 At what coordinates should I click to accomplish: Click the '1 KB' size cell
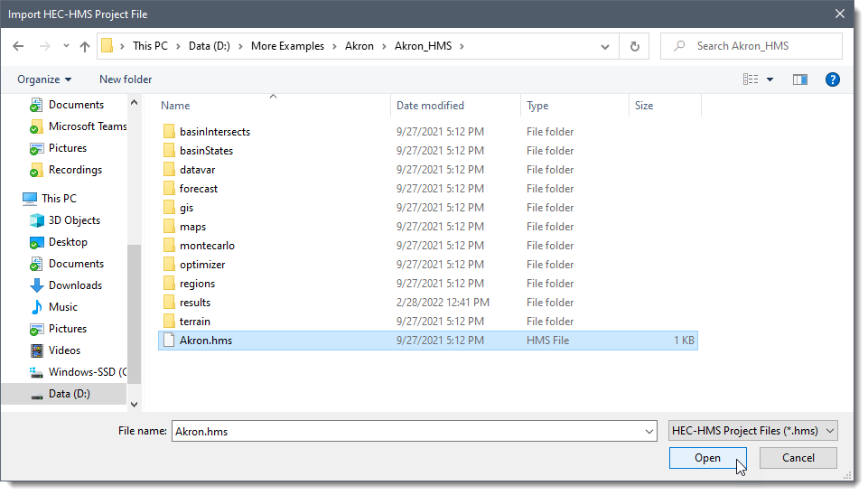click(x=684, y=340)
